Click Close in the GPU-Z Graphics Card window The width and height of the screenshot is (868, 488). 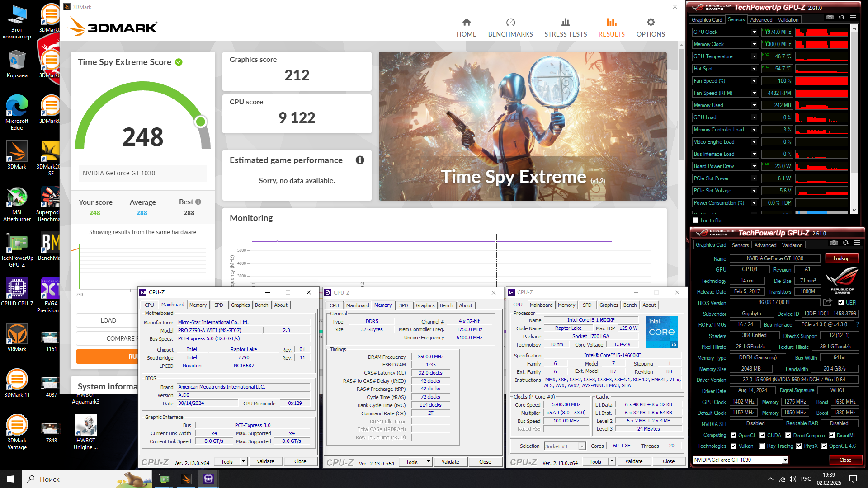(845, 460)
